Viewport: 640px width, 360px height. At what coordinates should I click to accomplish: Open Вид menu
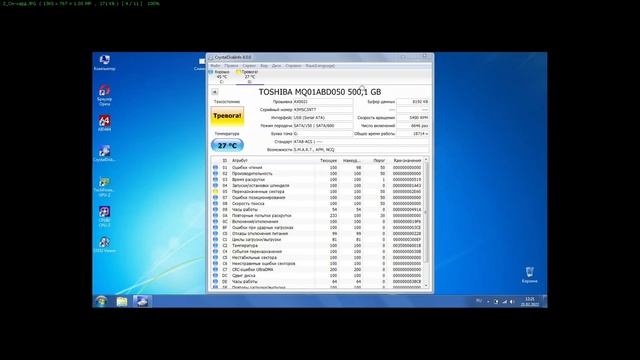[x=264, y=66]
